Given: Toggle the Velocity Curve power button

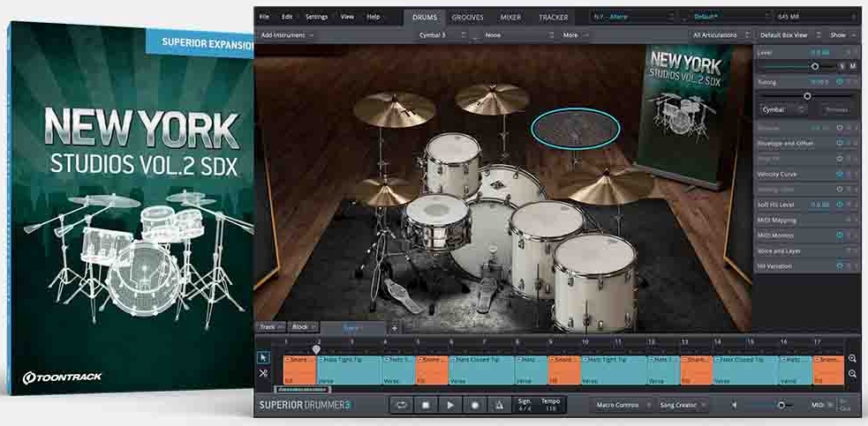Looking at the screenshot, I should [840, 174].
